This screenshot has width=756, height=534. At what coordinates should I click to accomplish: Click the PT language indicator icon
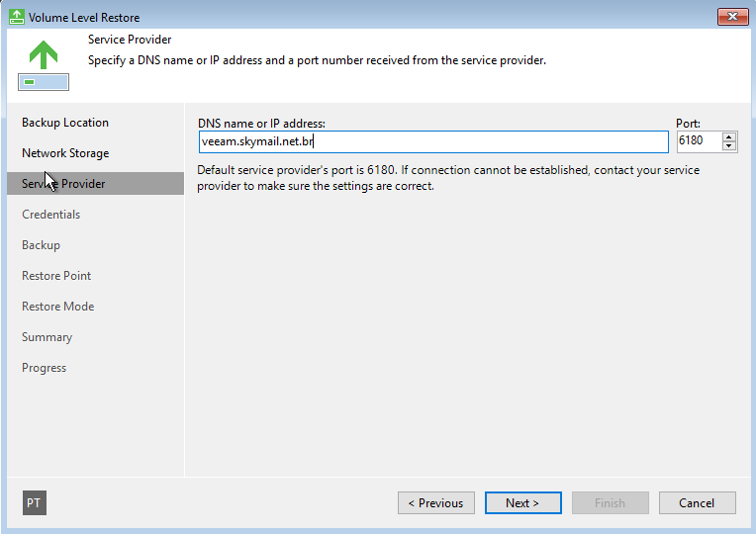[x=35, y=502]
